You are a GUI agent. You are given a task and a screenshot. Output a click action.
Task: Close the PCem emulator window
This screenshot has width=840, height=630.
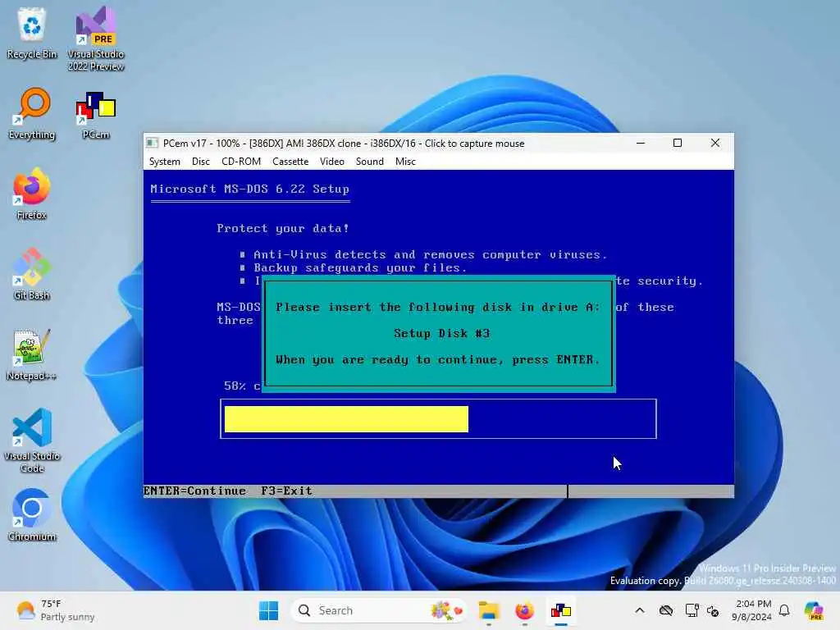tap(715, 143)
